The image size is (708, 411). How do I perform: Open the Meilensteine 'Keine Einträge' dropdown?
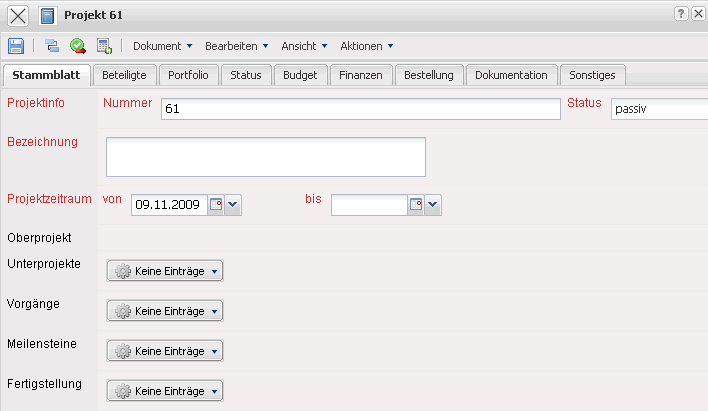164,351
